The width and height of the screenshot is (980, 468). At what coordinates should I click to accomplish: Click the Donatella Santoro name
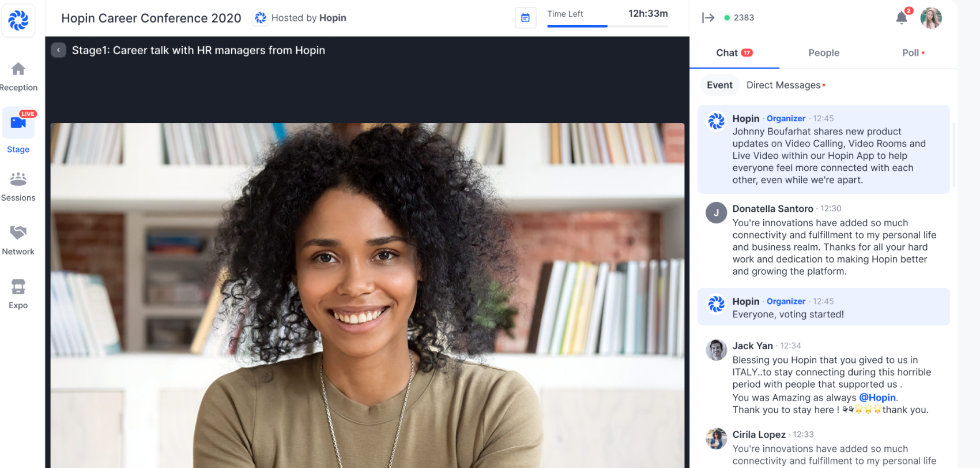click(772, 209)
